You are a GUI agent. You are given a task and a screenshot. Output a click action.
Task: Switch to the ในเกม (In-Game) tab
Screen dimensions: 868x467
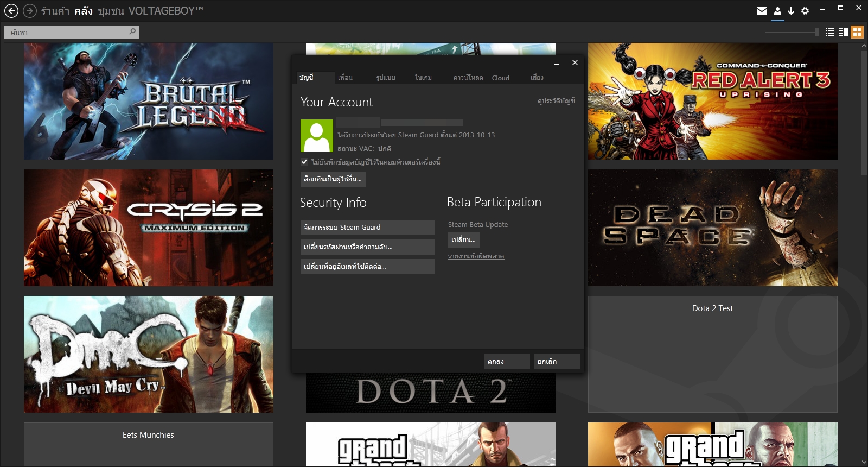(x=423, y=78)
